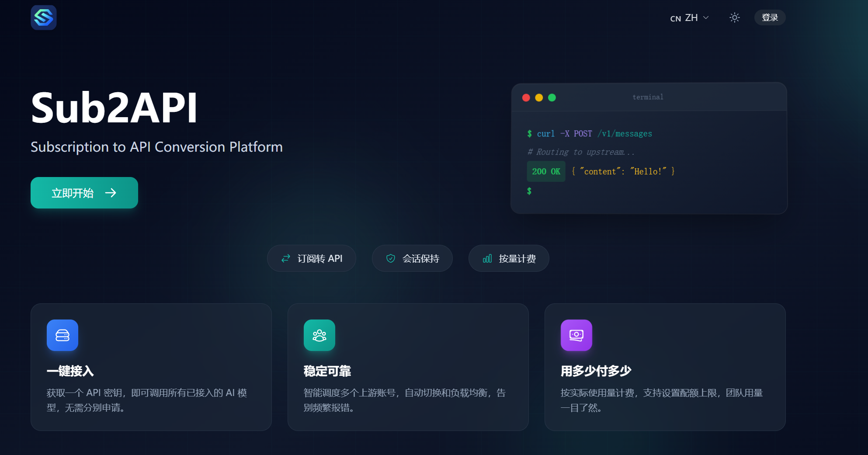Click the 登录 login button

770,17
